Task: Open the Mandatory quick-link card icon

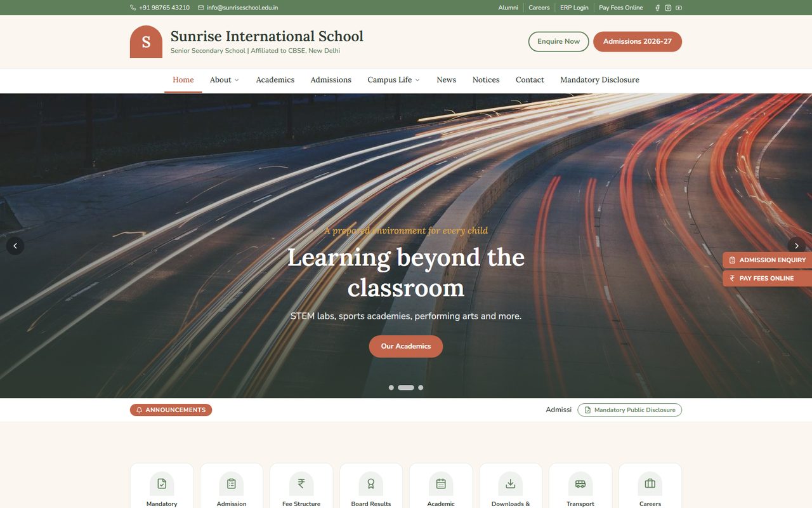Action: [162, 484]
